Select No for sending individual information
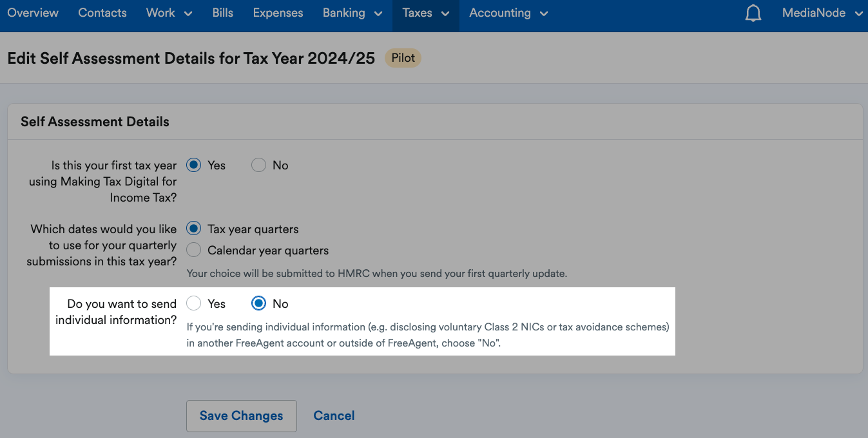 pos(258,303)
